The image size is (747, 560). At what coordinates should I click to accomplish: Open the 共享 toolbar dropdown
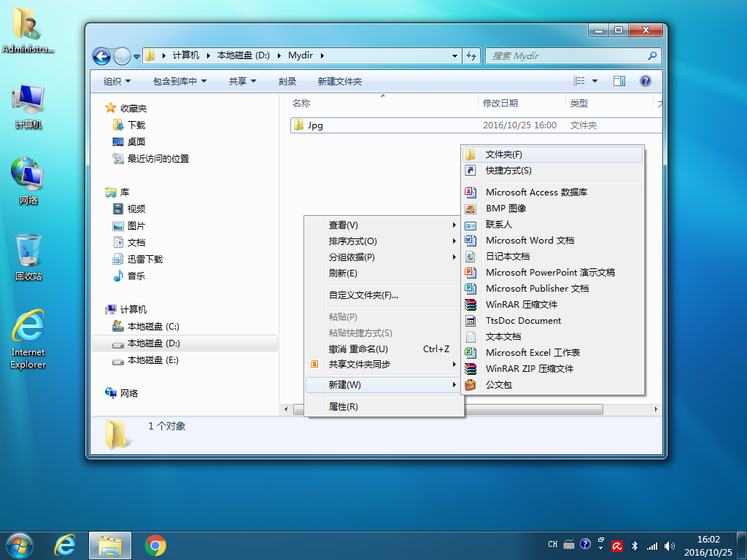242,82
